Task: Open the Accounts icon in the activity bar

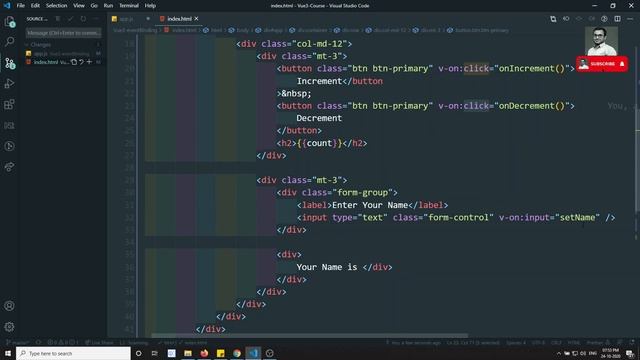Action: coord(9,306)
